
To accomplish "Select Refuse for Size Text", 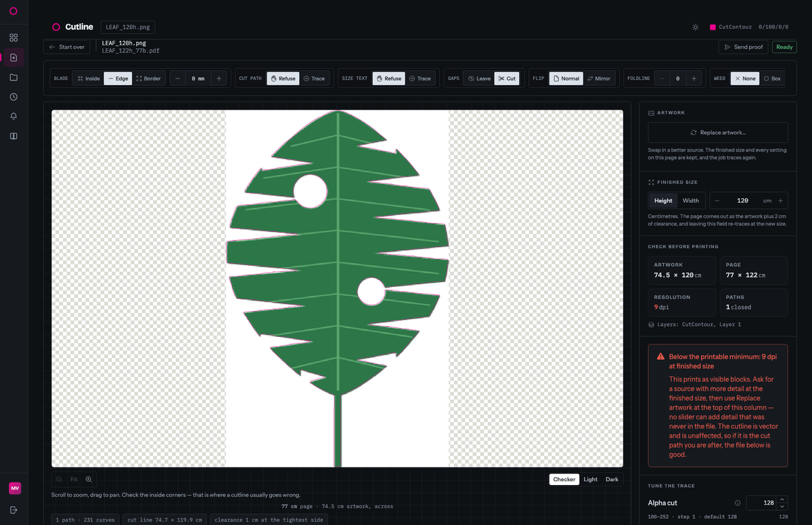I will tap(388, 78).
